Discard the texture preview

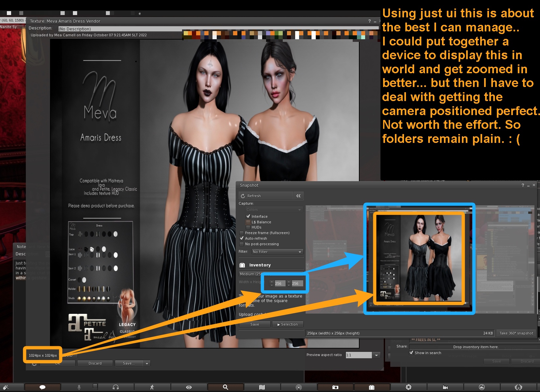tap(95, 364)
